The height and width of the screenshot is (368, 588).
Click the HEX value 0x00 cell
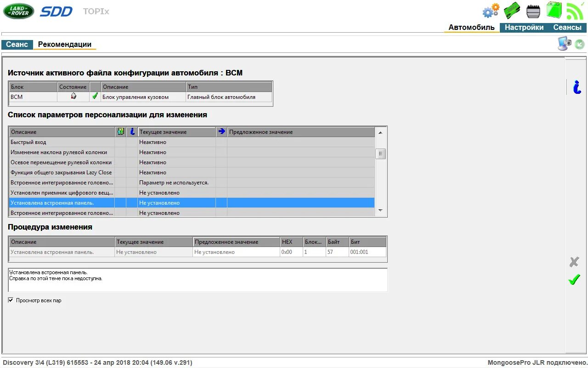click(x=291, y=252)
